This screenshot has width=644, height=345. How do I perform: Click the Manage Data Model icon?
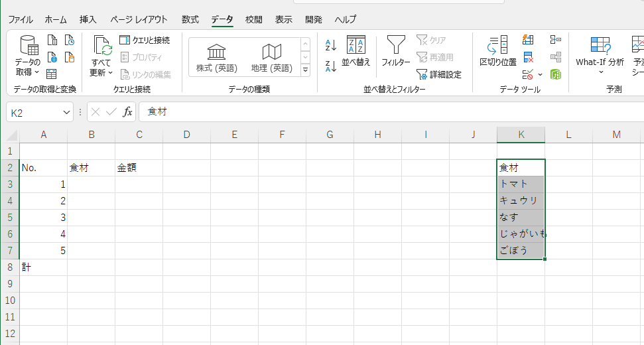(556, 74)
